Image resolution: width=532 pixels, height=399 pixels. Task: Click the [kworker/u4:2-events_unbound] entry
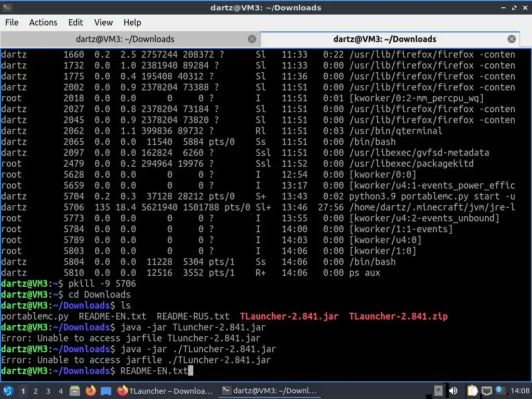[424, 218]
